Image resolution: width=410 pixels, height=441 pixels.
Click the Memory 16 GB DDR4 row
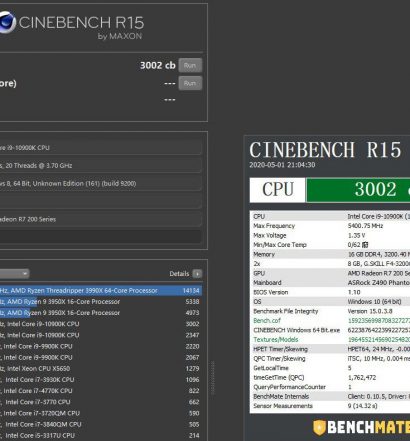pos(330,254)
